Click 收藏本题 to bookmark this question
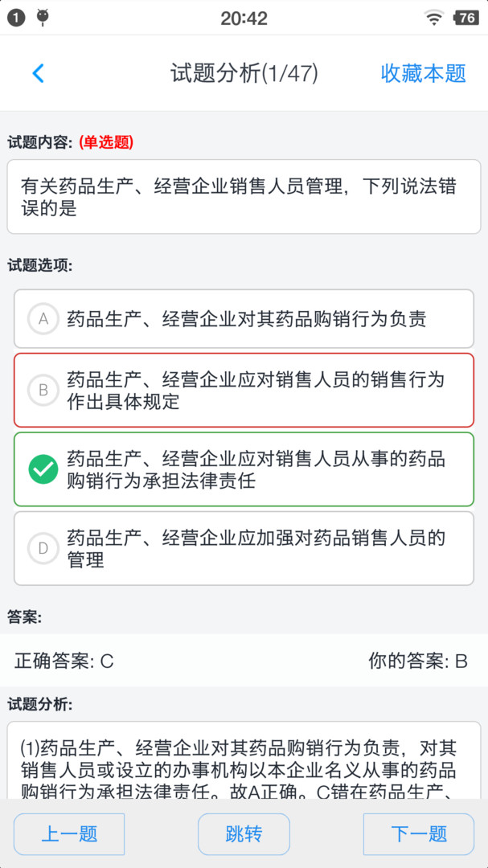The width and height of the screenshot is (488, 868). point(423,73)
